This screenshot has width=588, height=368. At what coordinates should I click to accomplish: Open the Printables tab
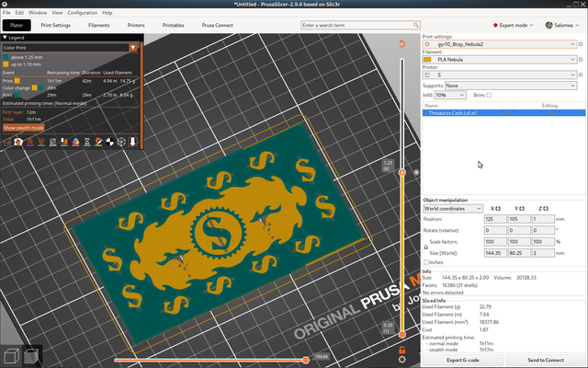click(x=173, y=25)
